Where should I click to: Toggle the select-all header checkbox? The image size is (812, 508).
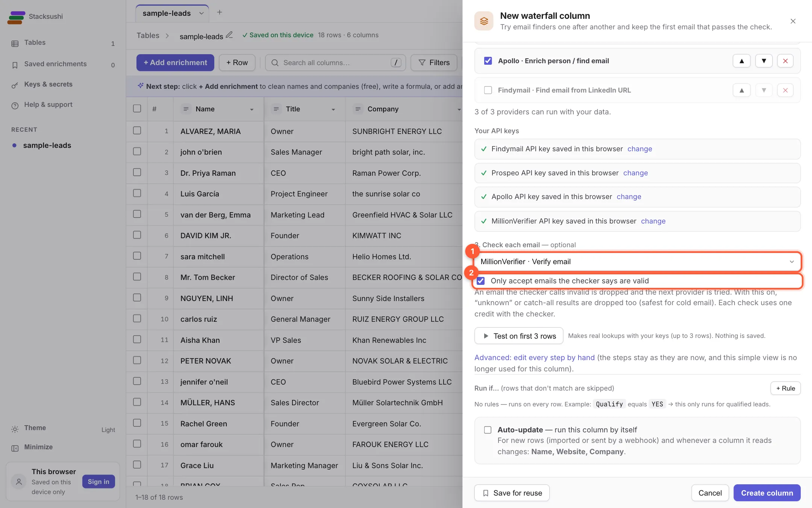tap(137, 109)
